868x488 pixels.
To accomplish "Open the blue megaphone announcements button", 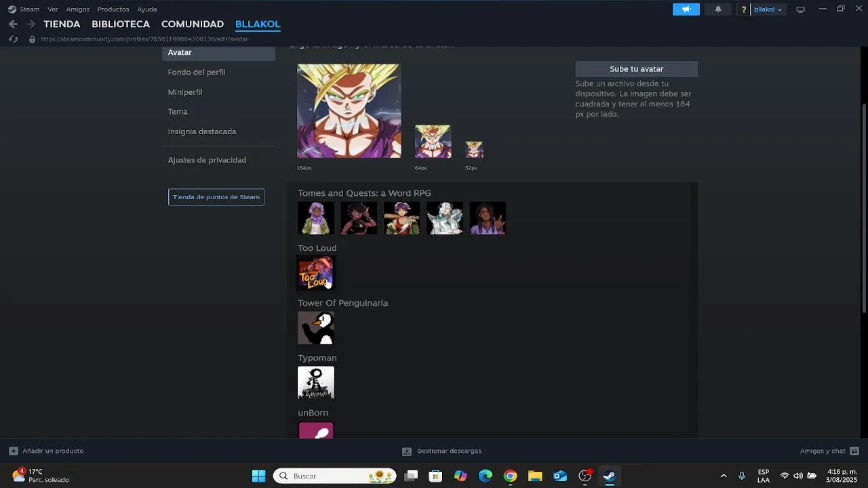I will coord(686,9).
